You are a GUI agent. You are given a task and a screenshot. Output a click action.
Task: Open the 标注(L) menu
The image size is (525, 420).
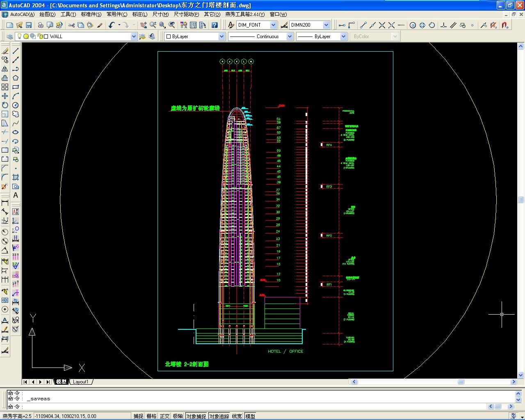140,14
